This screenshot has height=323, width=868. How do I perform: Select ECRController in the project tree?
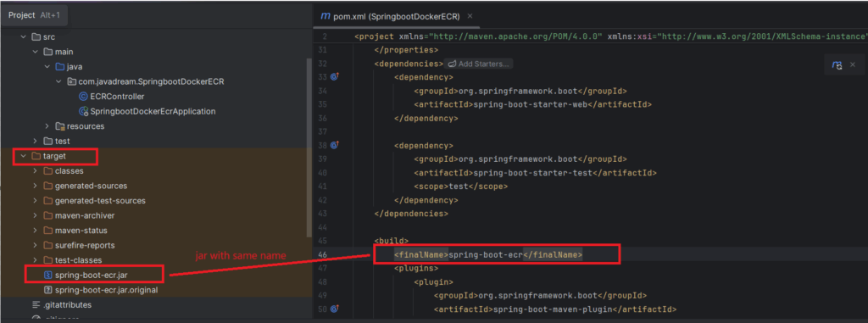coord(117,97)
